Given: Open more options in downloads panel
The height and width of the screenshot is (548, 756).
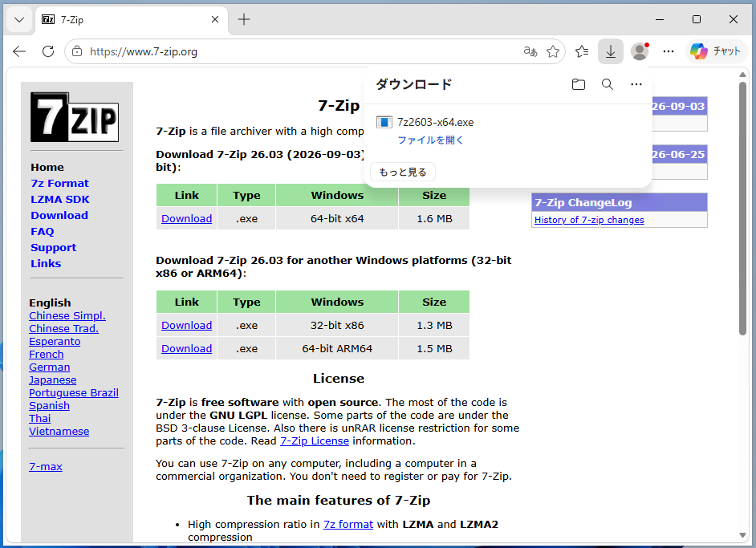Looking at the screenshot, I should tap(636, 84).
